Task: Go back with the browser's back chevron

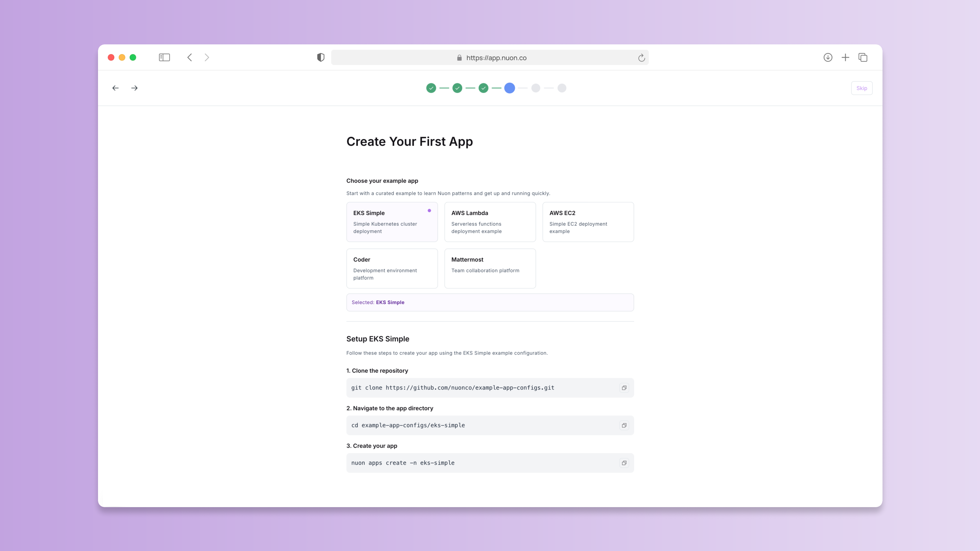Action: click(189, 57)
